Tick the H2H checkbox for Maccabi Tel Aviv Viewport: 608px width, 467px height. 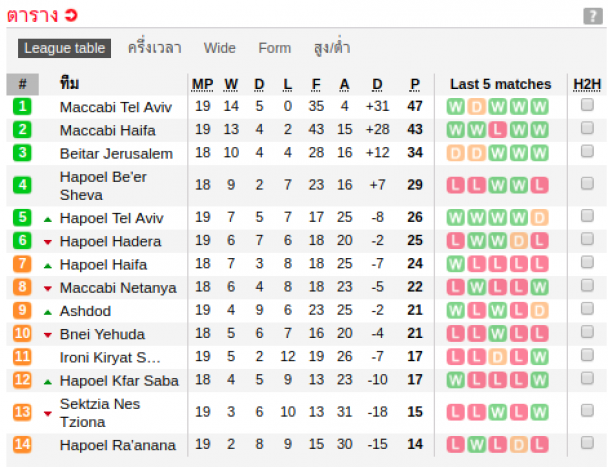click(x=587, y=105)
